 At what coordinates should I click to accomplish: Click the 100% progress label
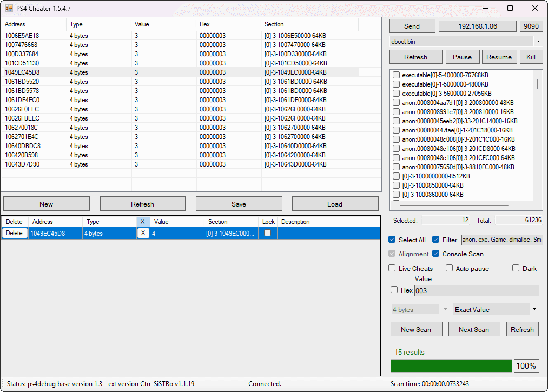tap(526, 366)
